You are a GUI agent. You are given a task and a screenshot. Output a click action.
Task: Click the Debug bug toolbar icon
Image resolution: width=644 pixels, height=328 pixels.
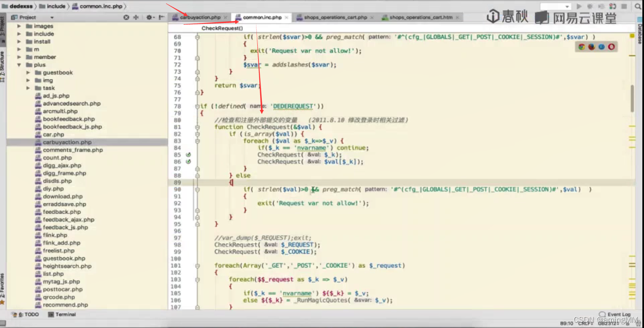pyautogui.click(x=590, y=6)
